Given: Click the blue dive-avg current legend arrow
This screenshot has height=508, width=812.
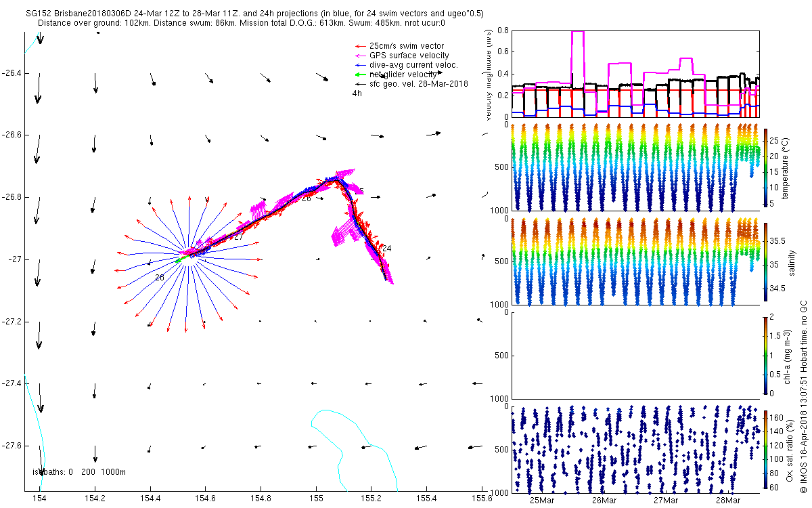Looking at the screenshot, I should (360, 65).
